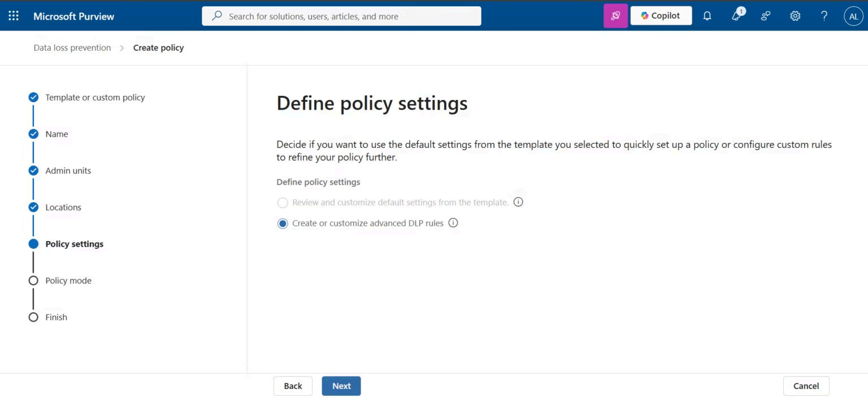Click the Data loss prevention breadcrumb link
Image resolution: width=868 pixels, height=398 pixels.
point(72,48)
